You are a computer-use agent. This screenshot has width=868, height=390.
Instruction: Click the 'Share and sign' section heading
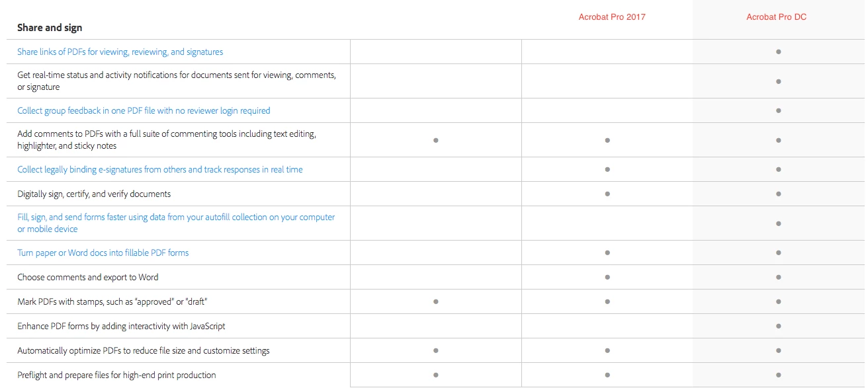[50, 28]
